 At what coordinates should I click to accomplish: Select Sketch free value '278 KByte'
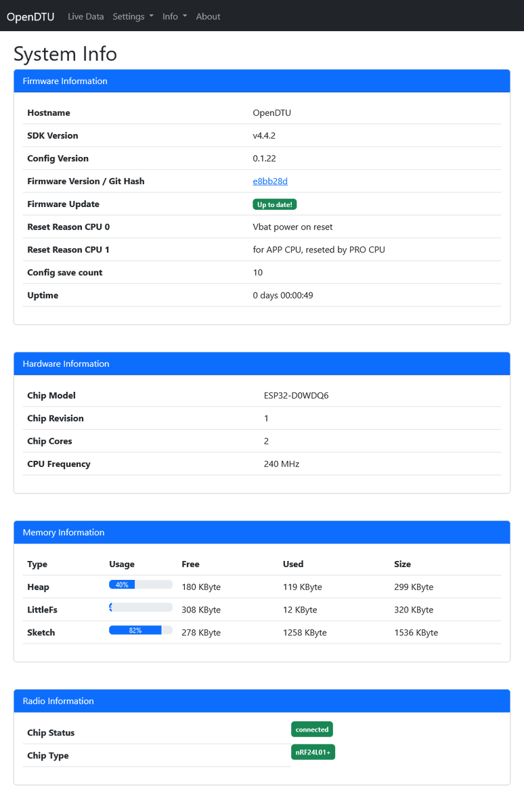(x=201, y=633)
